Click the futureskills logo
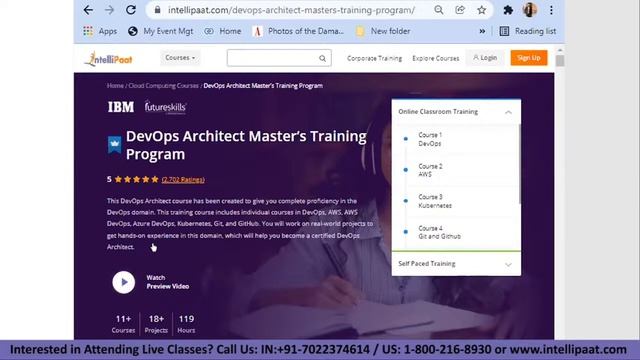Image resolution: width=640 pixels, height=360 pixels. point(165,107)
